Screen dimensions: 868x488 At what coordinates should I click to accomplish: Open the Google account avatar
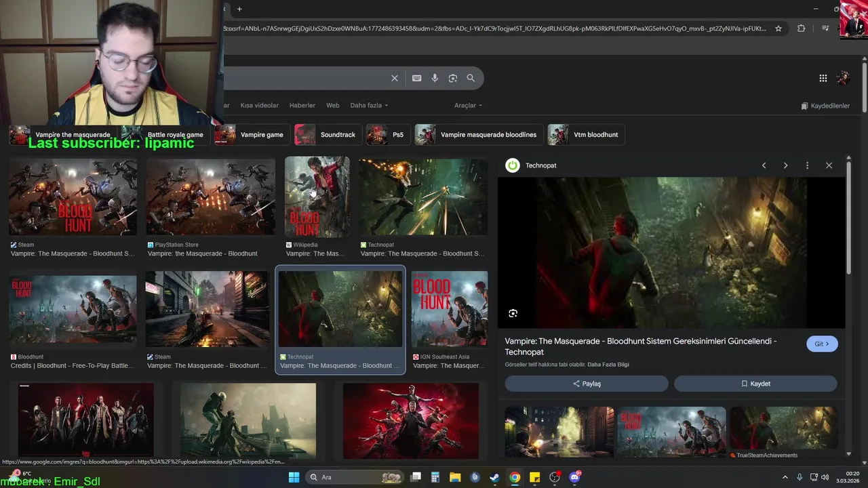[844, 78]
